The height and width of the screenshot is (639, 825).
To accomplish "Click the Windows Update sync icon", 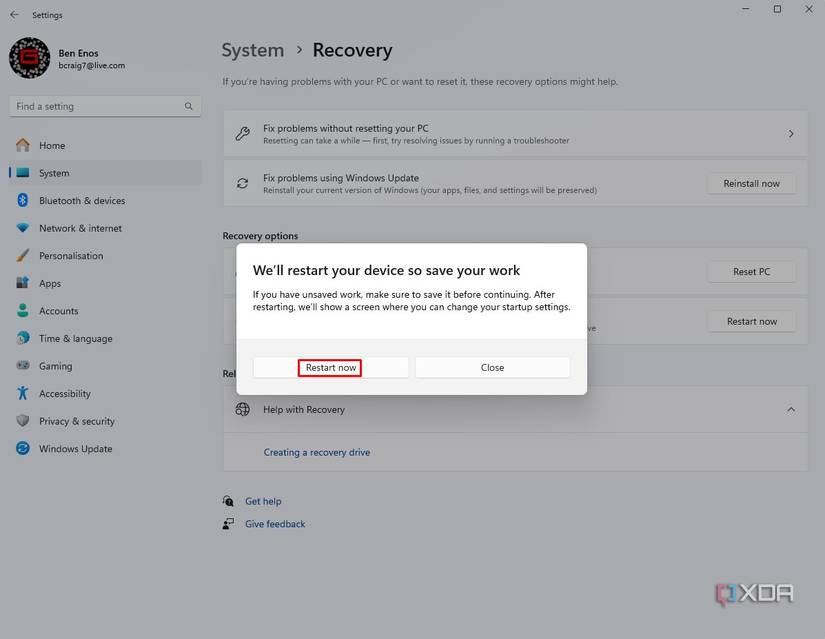I will pyautogui.click(x=23, y=448).
